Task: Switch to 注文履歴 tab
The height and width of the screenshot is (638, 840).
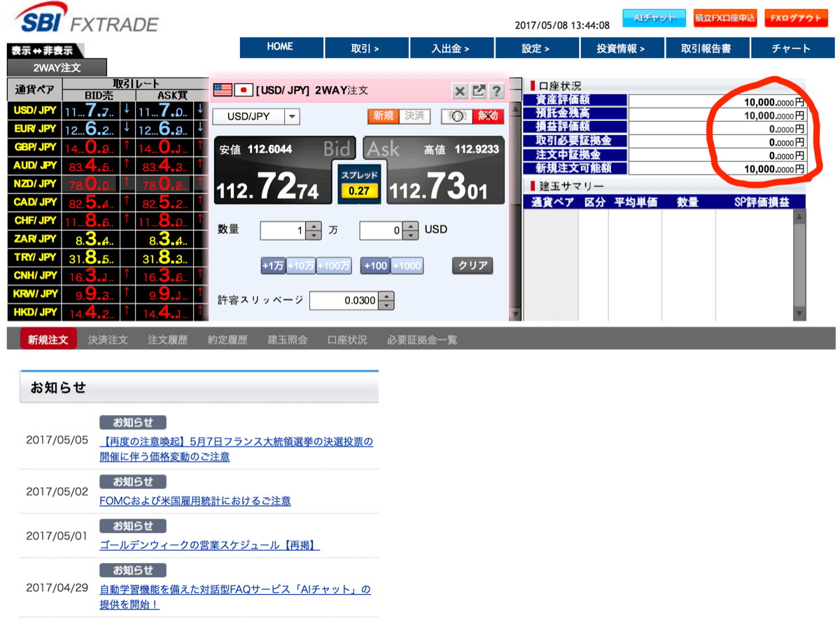Action: pos(168,340)
